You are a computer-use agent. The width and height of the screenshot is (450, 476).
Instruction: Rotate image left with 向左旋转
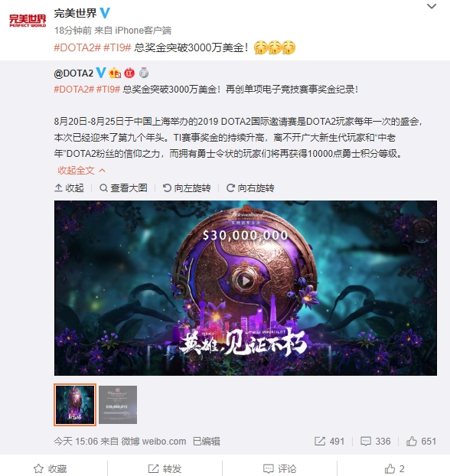187,188
